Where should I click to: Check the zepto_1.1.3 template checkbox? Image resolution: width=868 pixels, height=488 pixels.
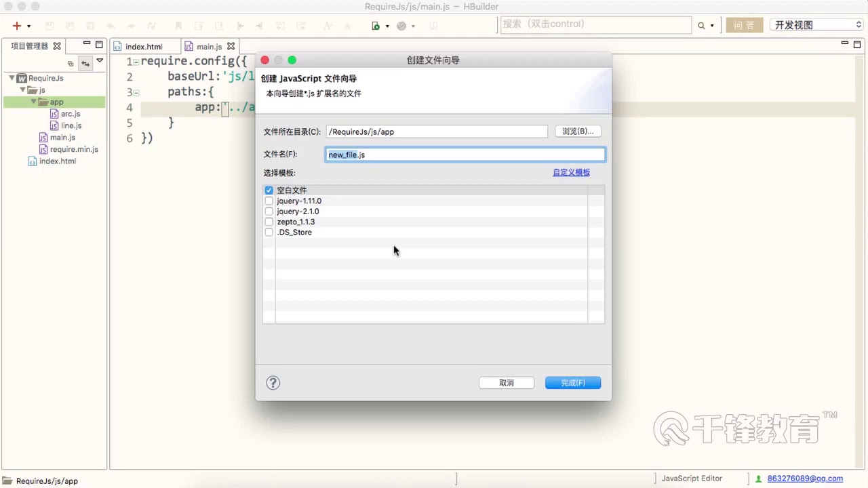pos(269,222)
